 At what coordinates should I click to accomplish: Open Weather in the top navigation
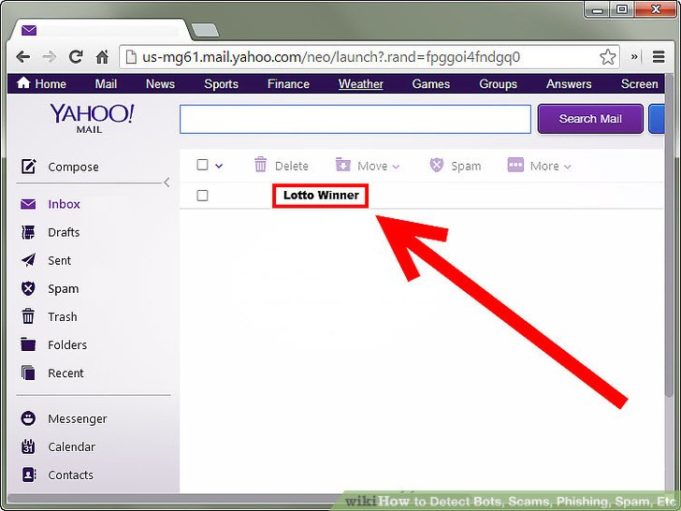[x=360, y=84]
